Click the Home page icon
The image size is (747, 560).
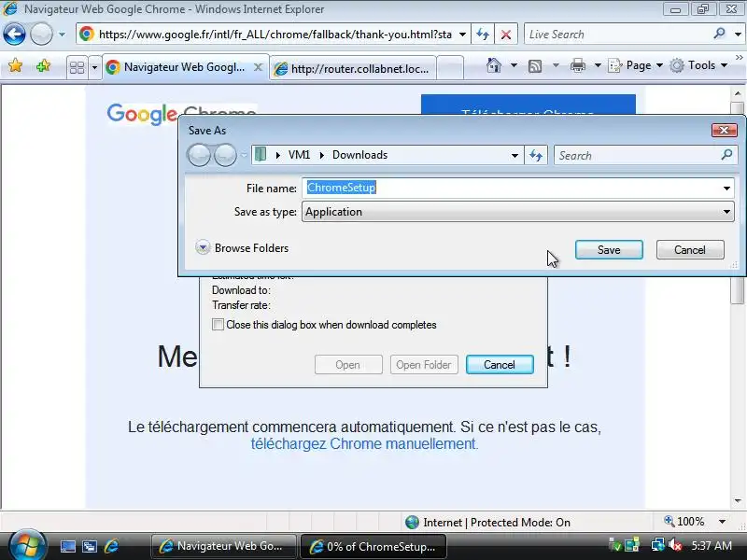tap(494, 65)
